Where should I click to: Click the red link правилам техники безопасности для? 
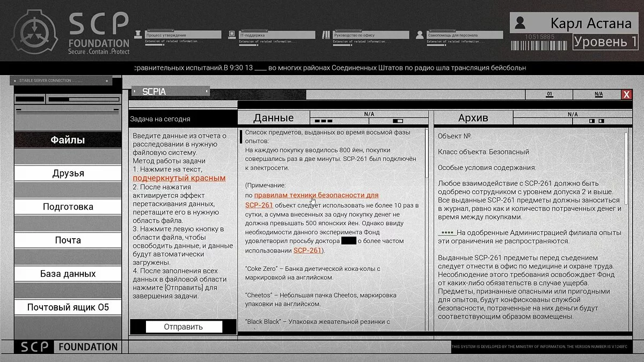coord(316,195)
